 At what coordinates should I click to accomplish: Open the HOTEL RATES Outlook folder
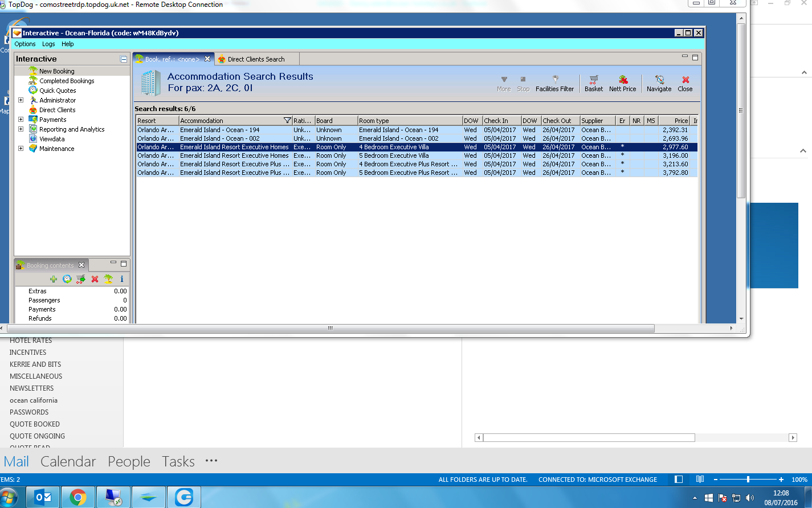coord(31,341)
